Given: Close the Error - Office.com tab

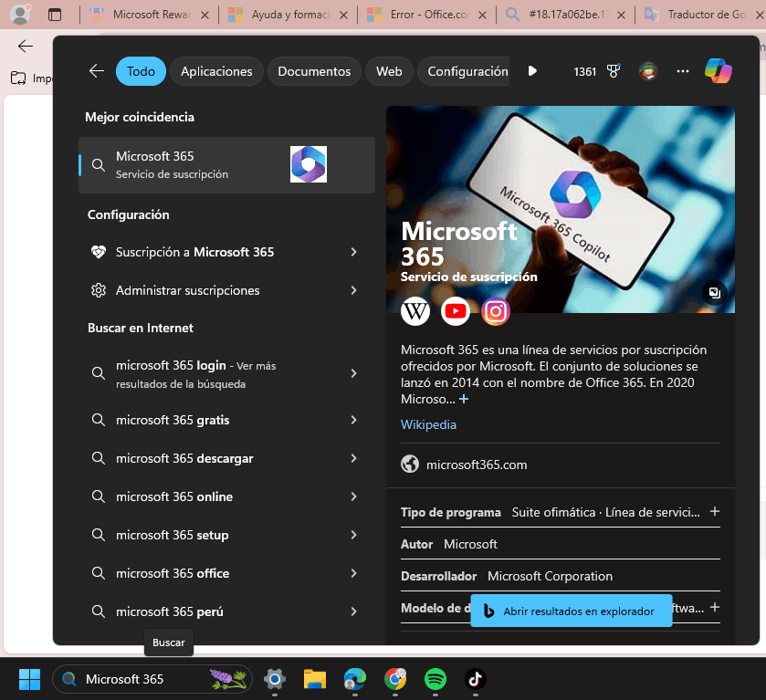Looking at the screenshot, I should pyautogui.click(x=482, y=16).
